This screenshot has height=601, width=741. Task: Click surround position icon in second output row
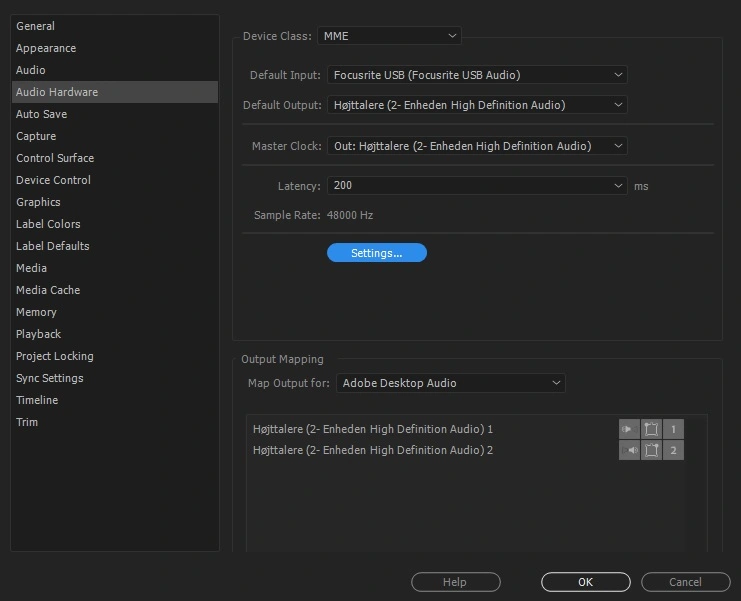pyautogui.click(x=651, y=450)
